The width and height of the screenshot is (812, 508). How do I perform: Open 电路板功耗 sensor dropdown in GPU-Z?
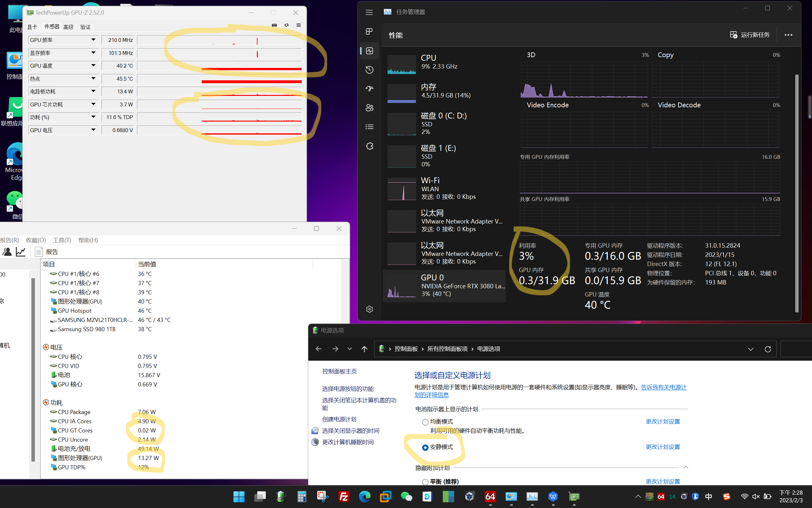click(93, 91)
